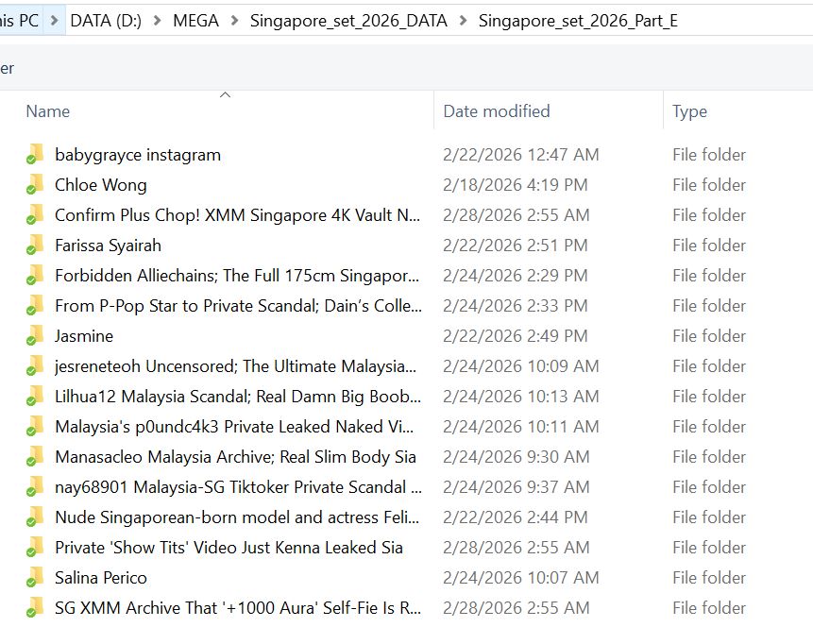Sort by the Type column header
The image size is (813, 644).
pos(689,111)
